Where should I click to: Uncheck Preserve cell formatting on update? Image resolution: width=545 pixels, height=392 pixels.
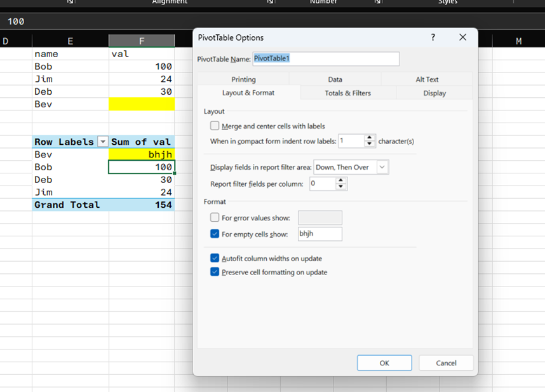[215, 272]
